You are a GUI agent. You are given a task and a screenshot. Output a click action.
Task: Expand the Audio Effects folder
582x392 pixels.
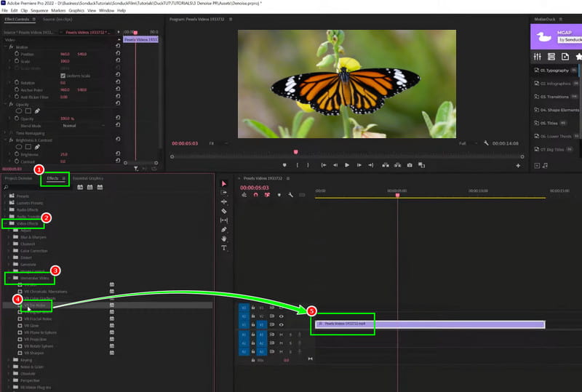tap(5, 209)
